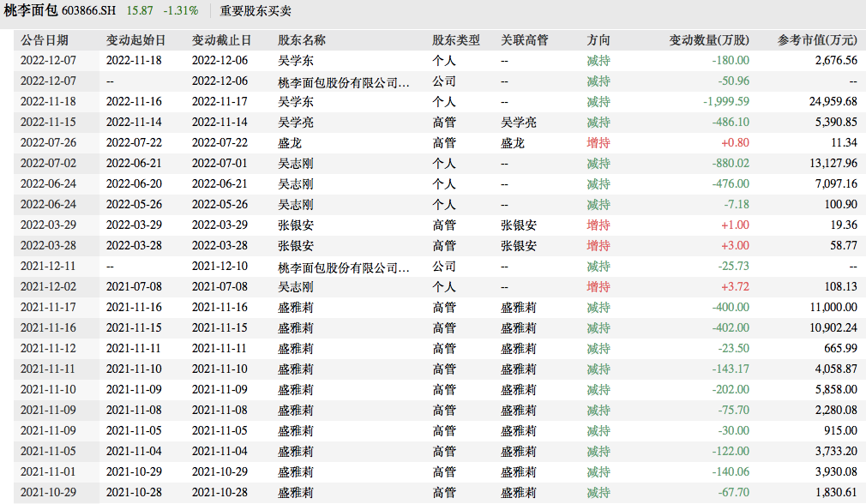The image size is (866, 504).
Task: Click 张银安 shareholder in 2022-03-29 row
Action: pyautogui.click(x=296, y=225)
